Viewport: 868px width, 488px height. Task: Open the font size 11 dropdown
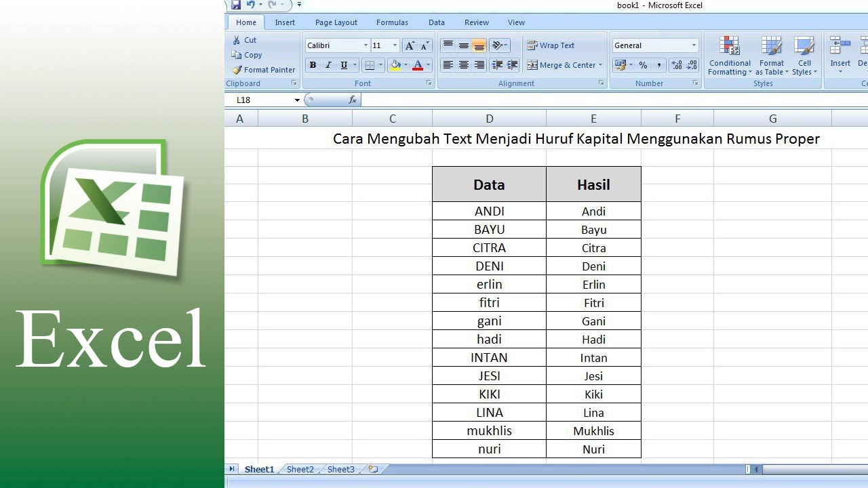395,45
